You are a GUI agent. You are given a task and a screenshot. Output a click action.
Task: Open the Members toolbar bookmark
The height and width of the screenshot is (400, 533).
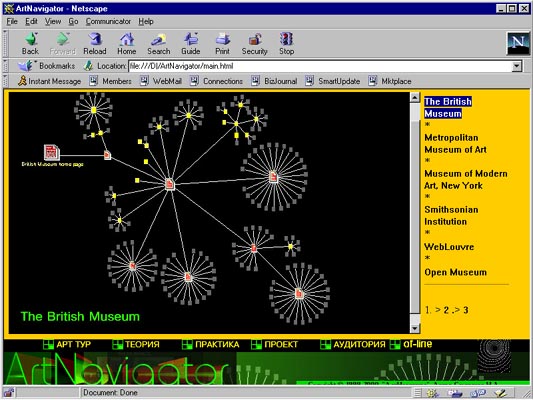(x=110, y=81)
